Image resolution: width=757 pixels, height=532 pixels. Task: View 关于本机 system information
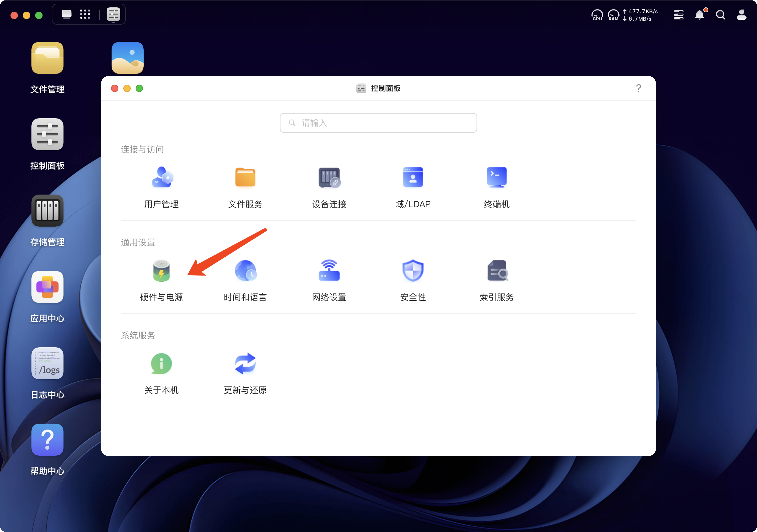pyautogui.click(x=162, y=373)
